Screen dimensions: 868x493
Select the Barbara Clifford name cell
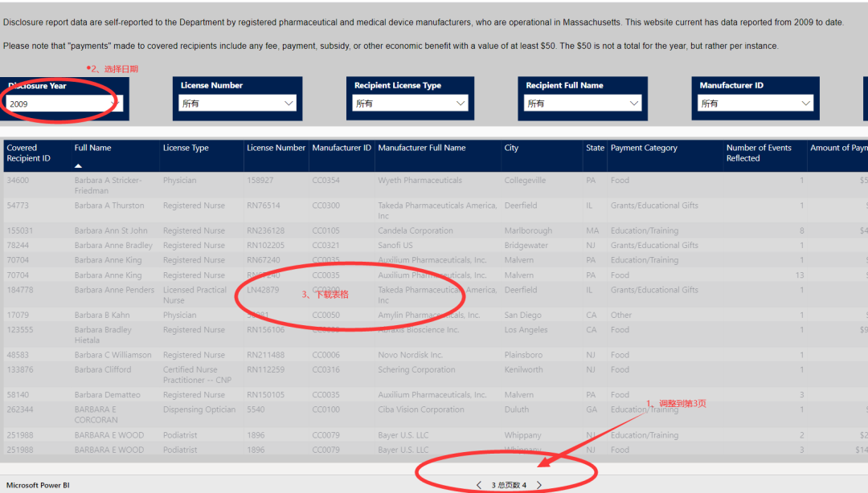pos(102,369)
